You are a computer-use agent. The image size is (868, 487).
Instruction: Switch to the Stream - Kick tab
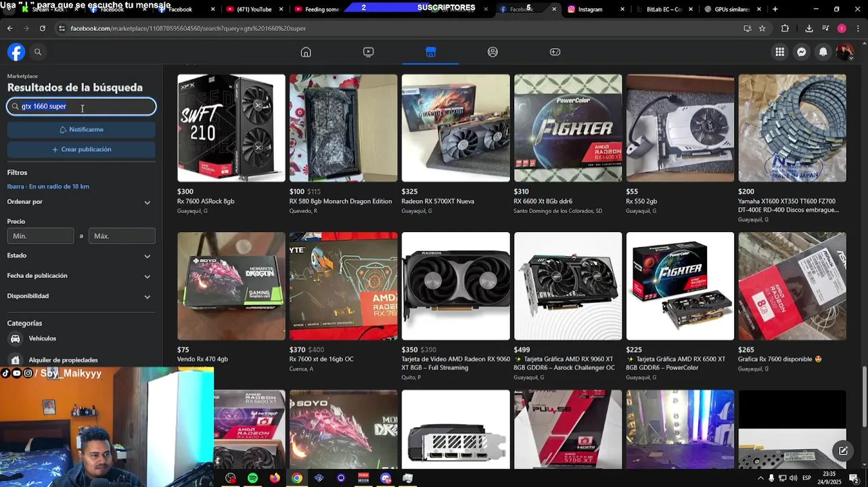point(49,9)
